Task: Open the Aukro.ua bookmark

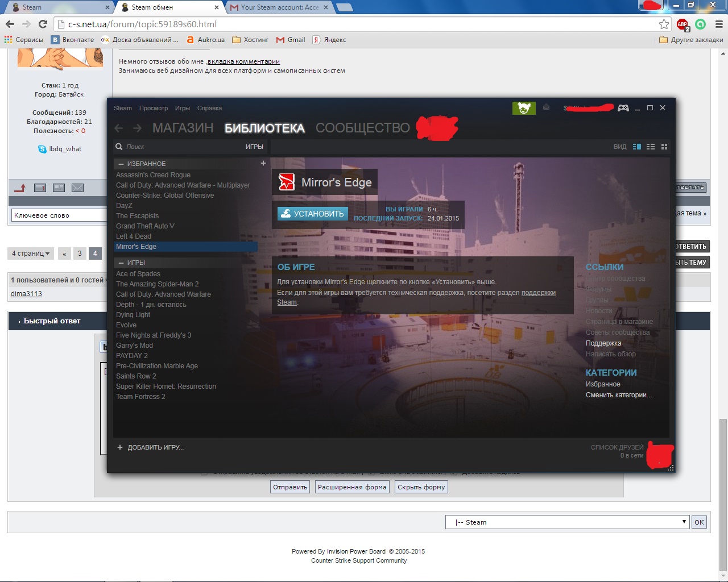Action: click(x=205, y=40)
